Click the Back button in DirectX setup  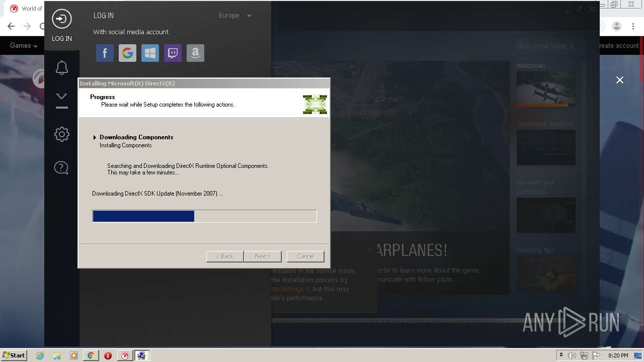(225, 256)
